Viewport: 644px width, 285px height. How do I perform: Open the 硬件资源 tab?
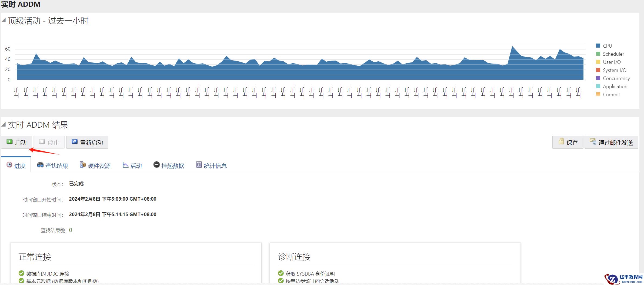pyautogui.click(x=95, y=165)
